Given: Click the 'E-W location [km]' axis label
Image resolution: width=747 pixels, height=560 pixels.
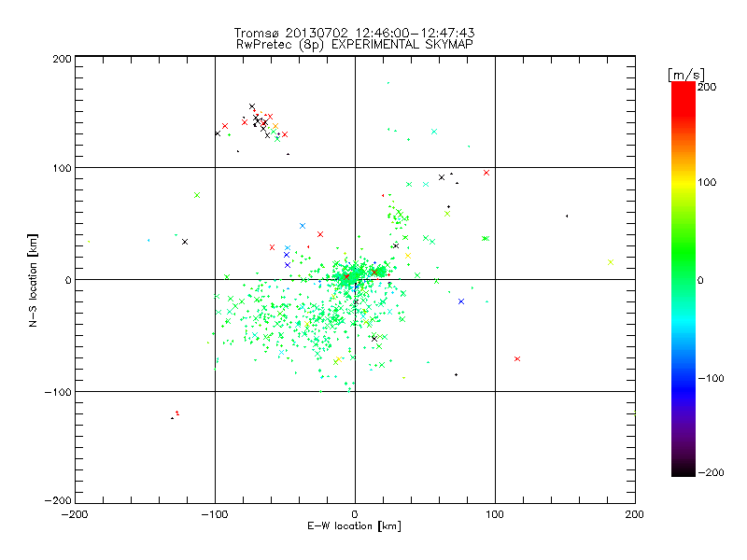Looking at the screenshot, I should pyautogui.click(x=354, y=526).
